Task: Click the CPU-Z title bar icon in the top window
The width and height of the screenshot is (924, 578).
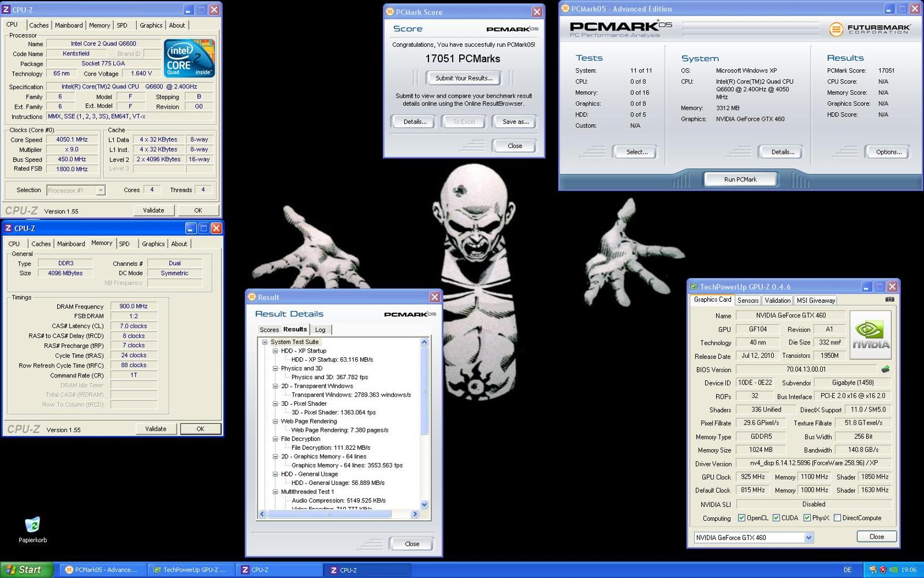Action: click(x=6, y=9)
